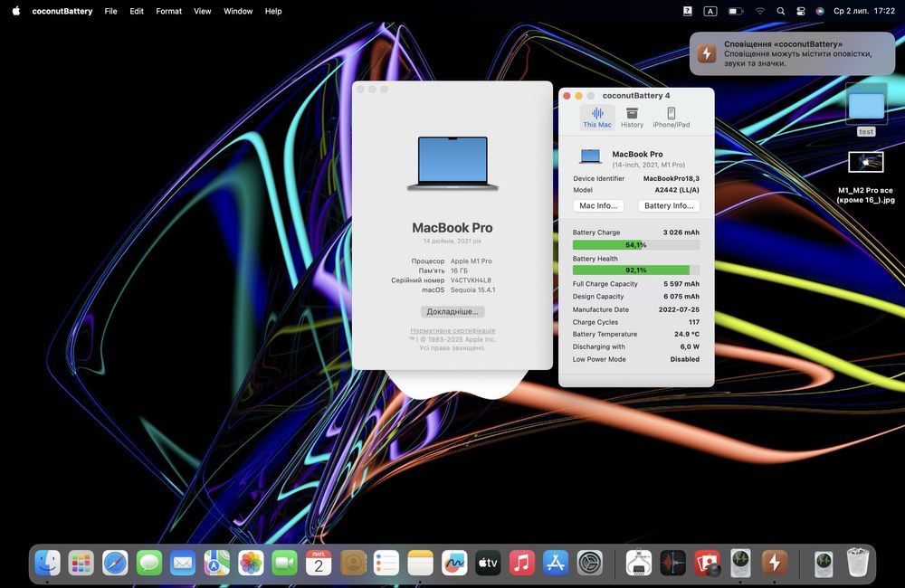Click the battery status menu bar icon
Viewport: 905px width, 588px height.
[735, 11]
